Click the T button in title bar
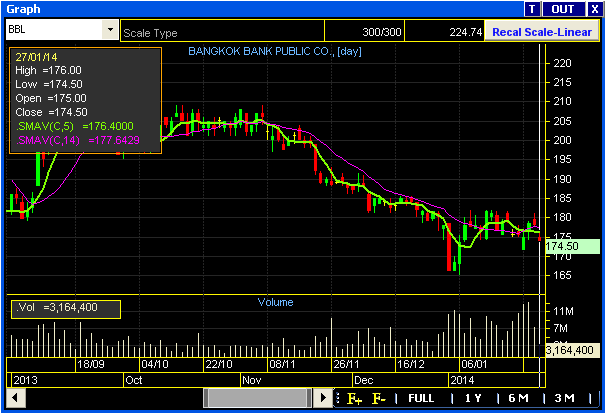The image size is (606, 414). click(x=532, y=9)
